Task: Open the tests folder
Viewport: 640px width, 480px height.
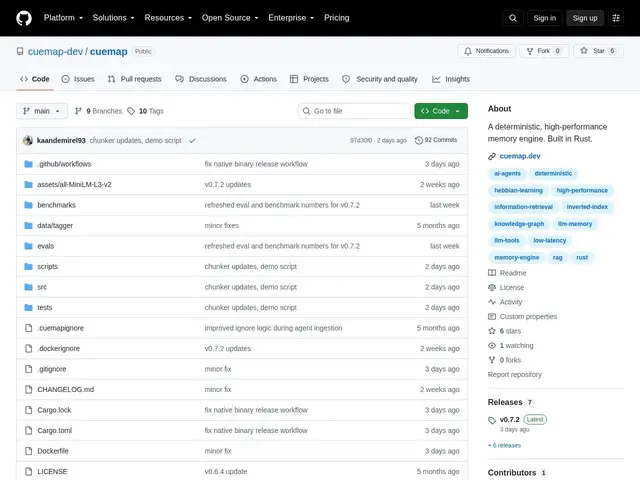Action: tap(44, 307)
